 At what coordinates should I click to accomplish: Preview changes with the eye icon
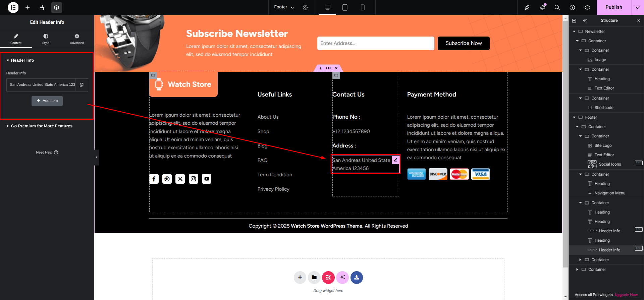click(x=587, y=7)
